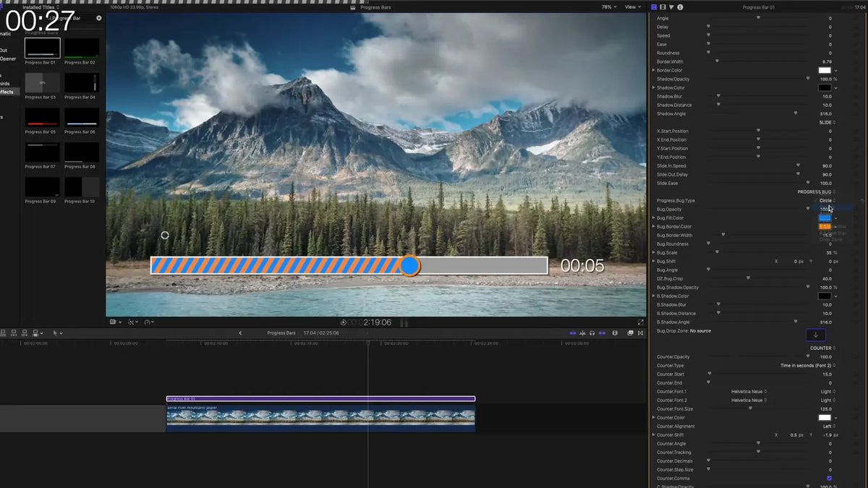Image resolution: width=868 pixels, height=488 pixels.
Task: Click the overwrite clip edit icon
Action: click(37, 333)
